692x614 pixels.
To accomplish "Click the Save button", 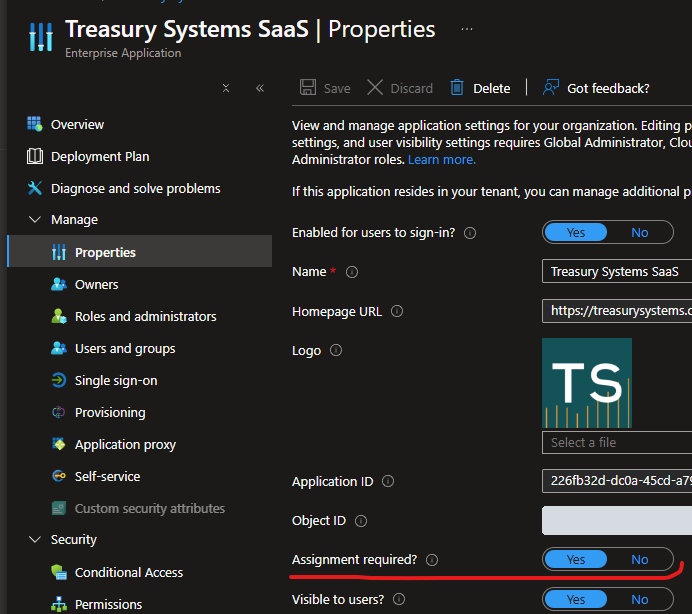I will pyautogui.click(x=325, y=88).
